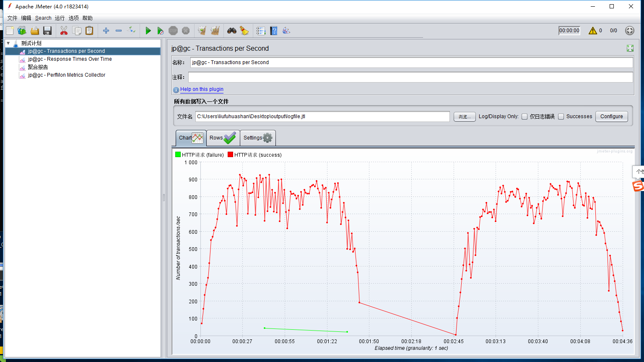Collapse all nodes with minus icon
This screenshot has width=644, height=362.
tap(119, 31)
